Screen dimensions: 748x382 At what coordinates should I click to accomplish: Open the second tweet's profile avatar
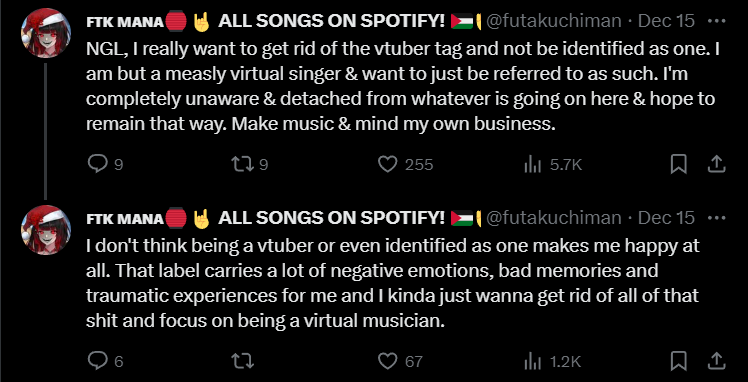(46, 230)
